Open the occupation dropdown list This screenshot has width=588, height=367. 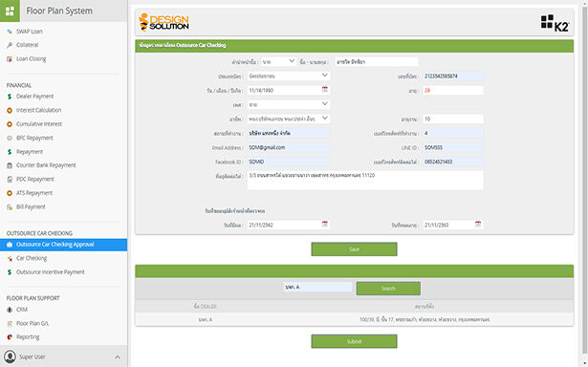click(289, 119)
